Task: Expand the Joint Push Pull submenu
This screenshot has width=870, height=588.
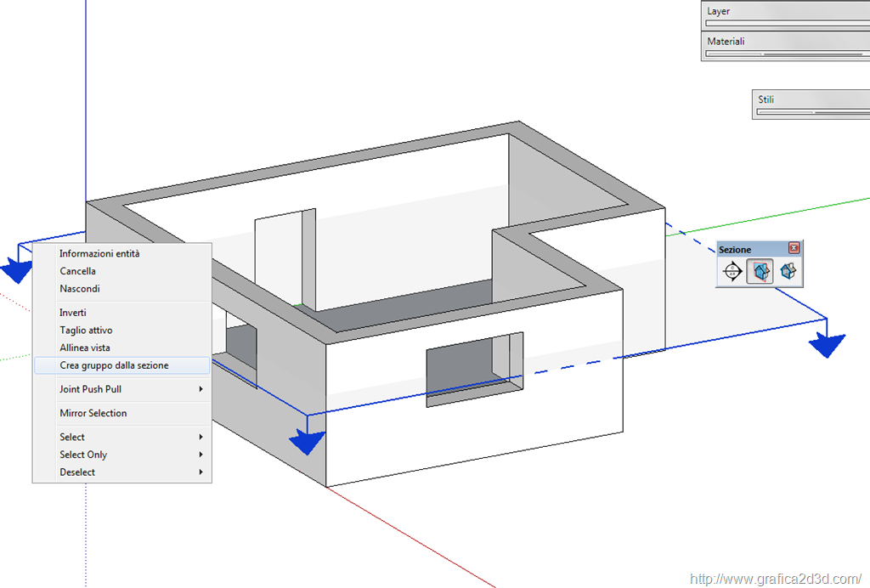Action: pyautogui.click(x=93, y=389)
